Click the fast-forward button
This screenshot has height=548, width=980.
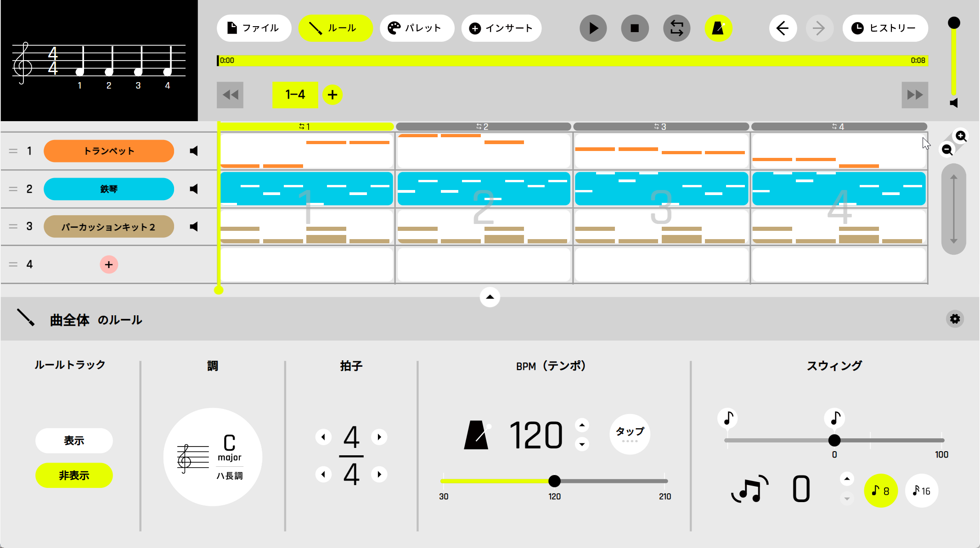(x=915, y=95)
